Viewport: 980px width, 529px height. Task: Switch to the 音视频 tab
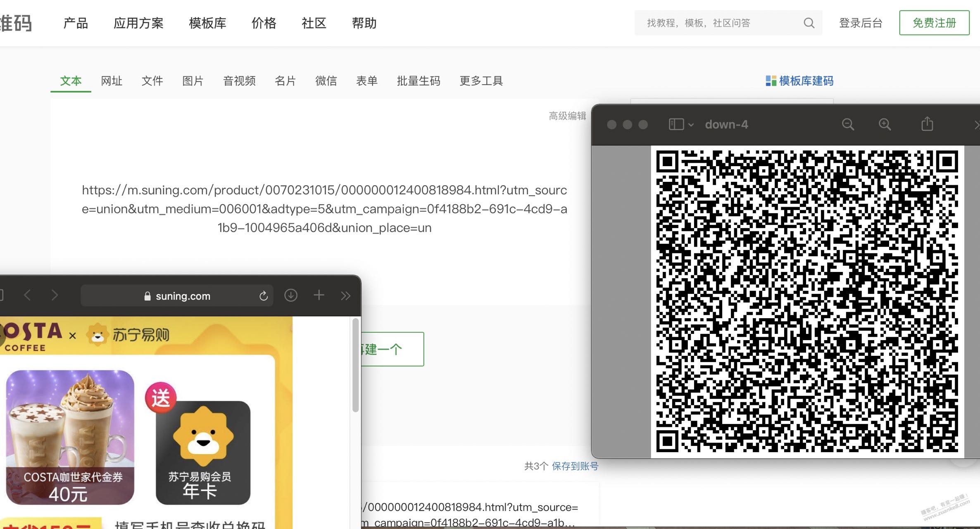coord(239,81)
